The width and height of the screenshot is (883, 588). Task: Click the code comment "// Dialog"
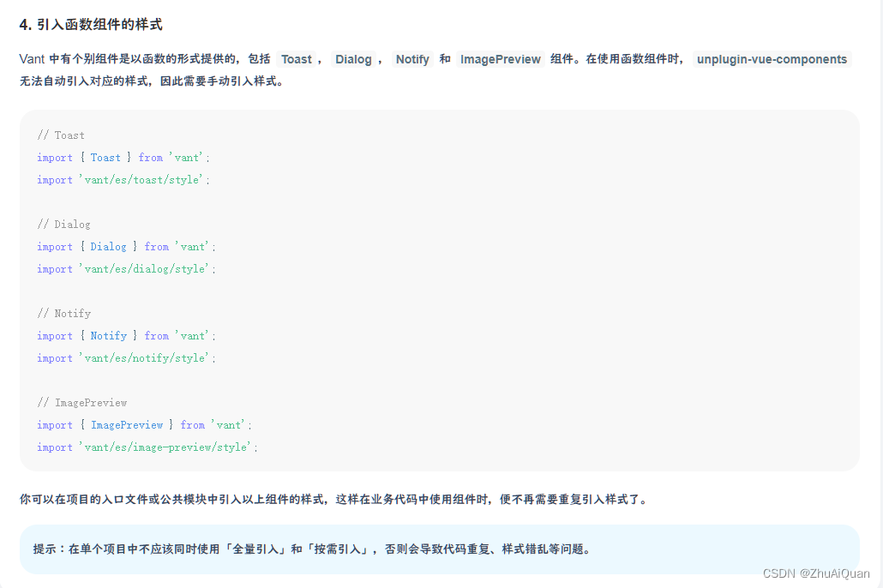pyautogui.click(x=63, y=225)
